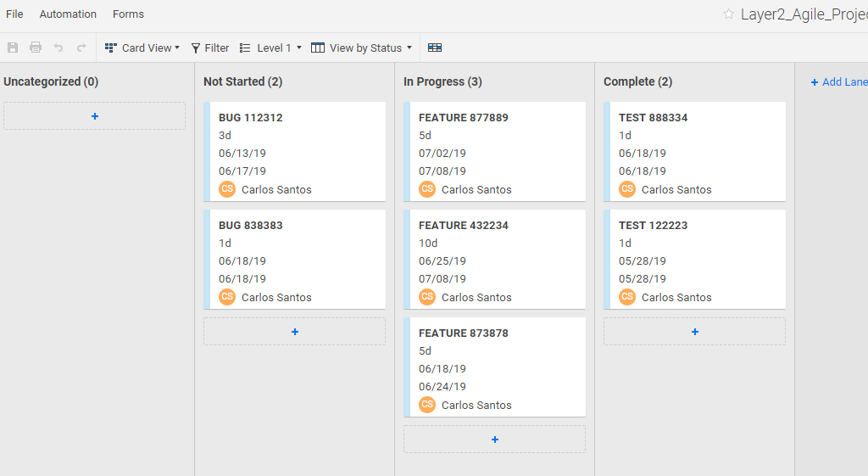This screenshot has width=868, height=476.
Task: Open the Filter tool
Action: 209,48
